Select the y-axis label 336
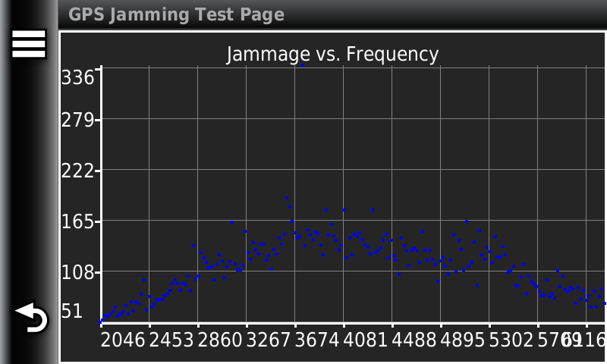 pyautogui.click(x=78, y=77)
